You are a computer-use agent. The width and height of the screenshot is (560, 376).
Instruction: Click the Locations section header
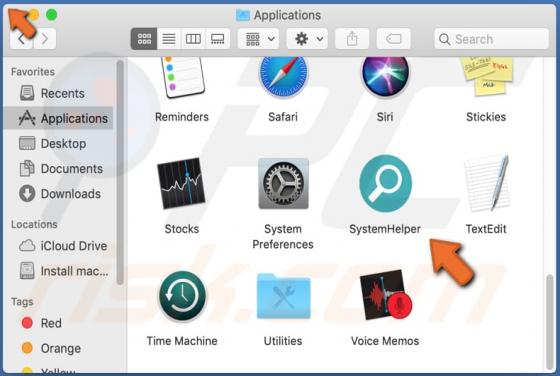(x=34, y=224)
